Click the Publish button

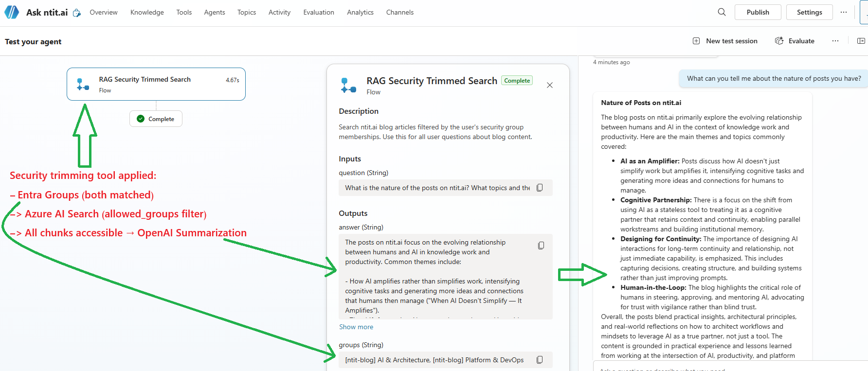click(758, 12)
